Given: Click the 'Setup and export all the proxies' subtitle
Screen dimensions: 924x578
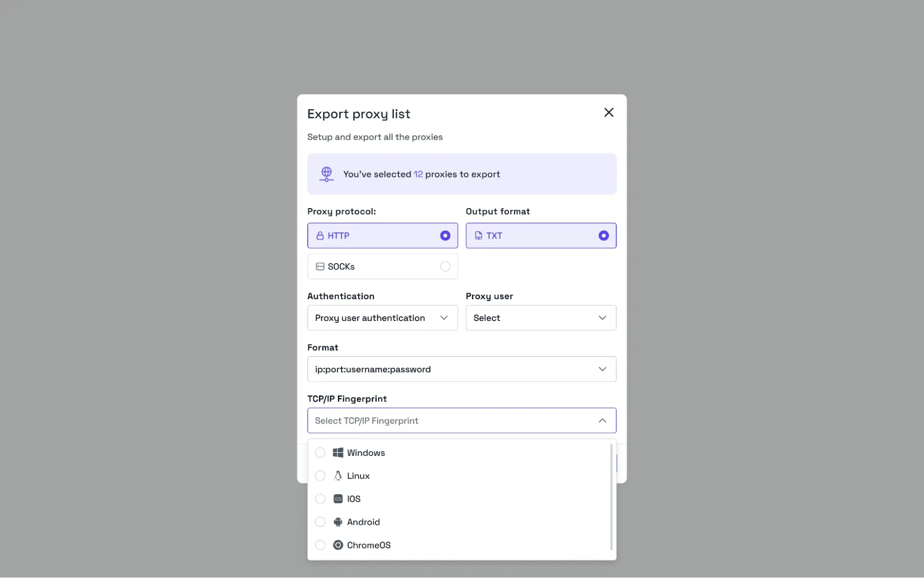Looking at the screenshot, I should point(375,137).
